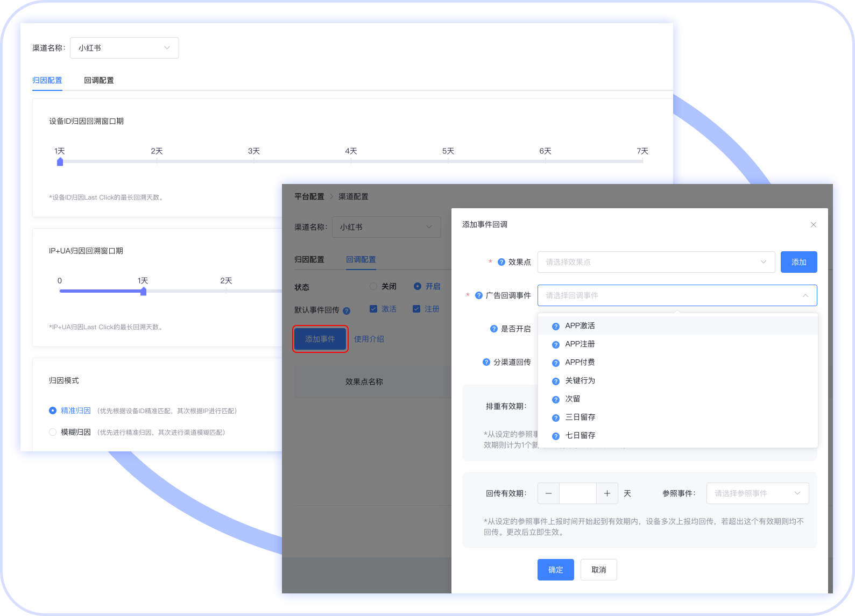Image resolution: width=855 pixels, height=616 pixels.
Task: Open the 使用介绍 link
Action: (369, 339)
